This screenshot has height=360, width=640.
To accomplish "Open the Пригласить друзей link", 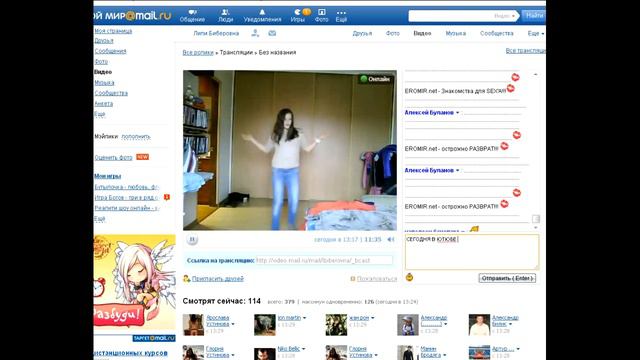I will click(218, 279).
